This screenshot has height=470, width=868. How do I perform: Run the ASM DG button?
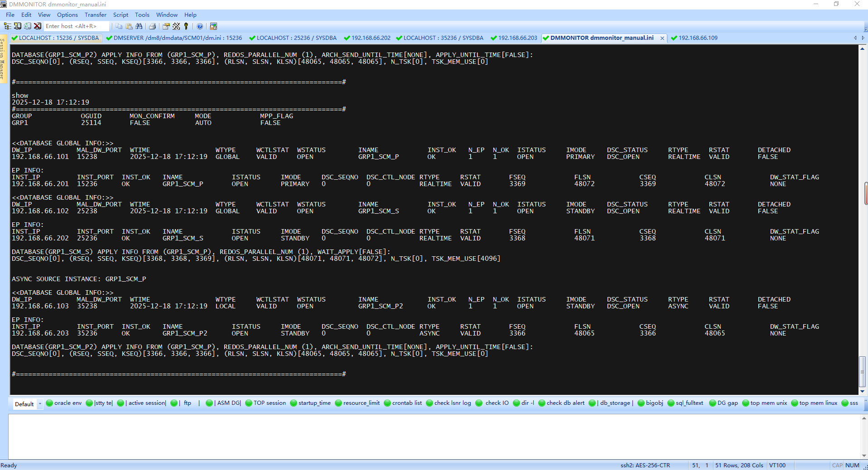[x=223, y=403]
